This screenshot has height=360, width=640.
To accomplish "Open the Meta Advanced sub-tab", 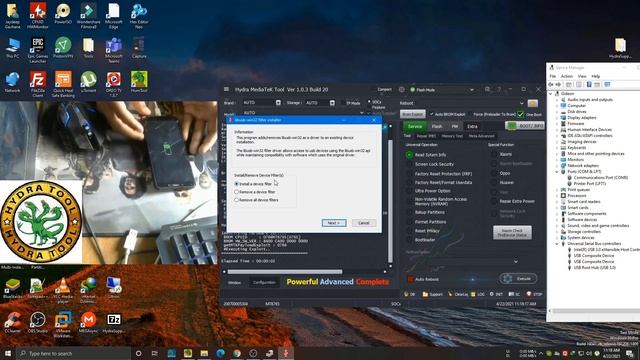I will point(481,136).
